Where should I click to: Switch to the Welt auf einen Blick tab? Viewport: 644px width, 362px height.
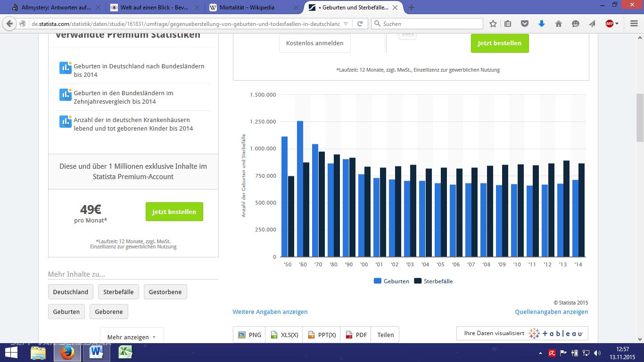pos(155,8)
